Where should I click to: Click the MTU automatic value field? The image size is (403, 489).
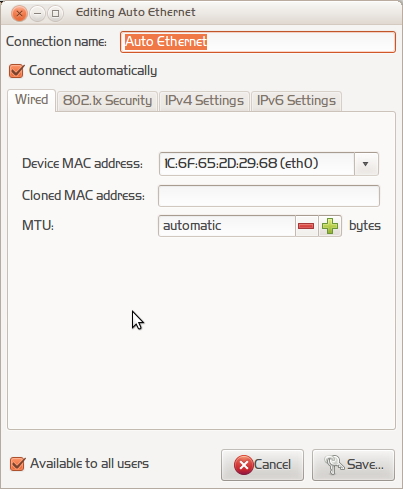(227, 226)
